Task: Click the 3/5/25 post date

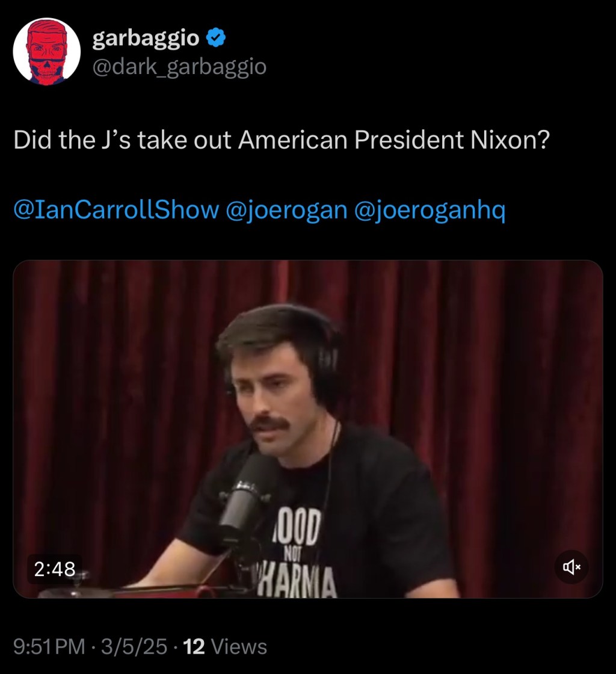Action: click(x=134, y=647)
